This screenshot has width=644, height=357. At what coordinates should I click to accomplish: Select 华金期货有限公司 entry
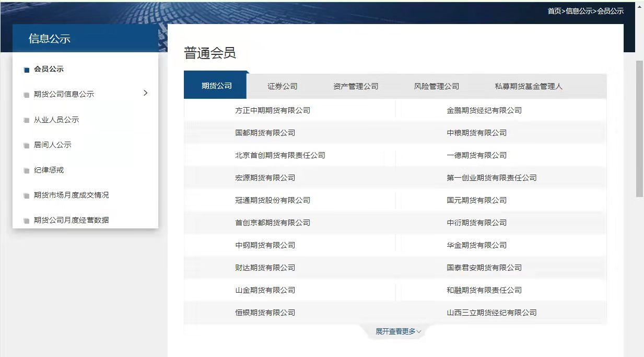477,245
